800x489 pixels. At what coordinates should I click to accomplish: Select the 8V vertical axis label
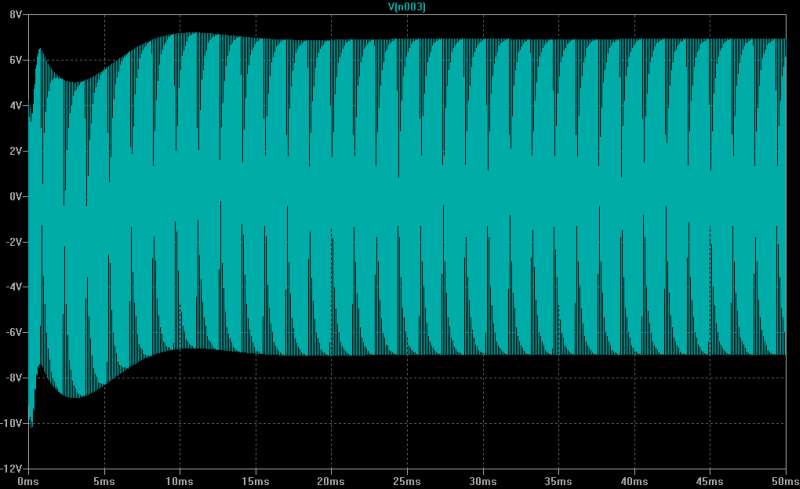coord(15,14)
